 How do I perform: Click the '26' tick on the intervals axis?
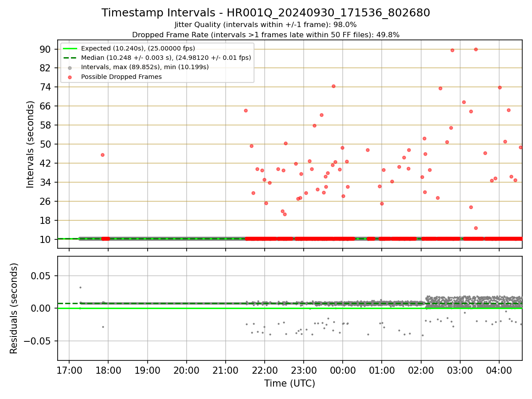pyautogui.click(x=46, y=201)
